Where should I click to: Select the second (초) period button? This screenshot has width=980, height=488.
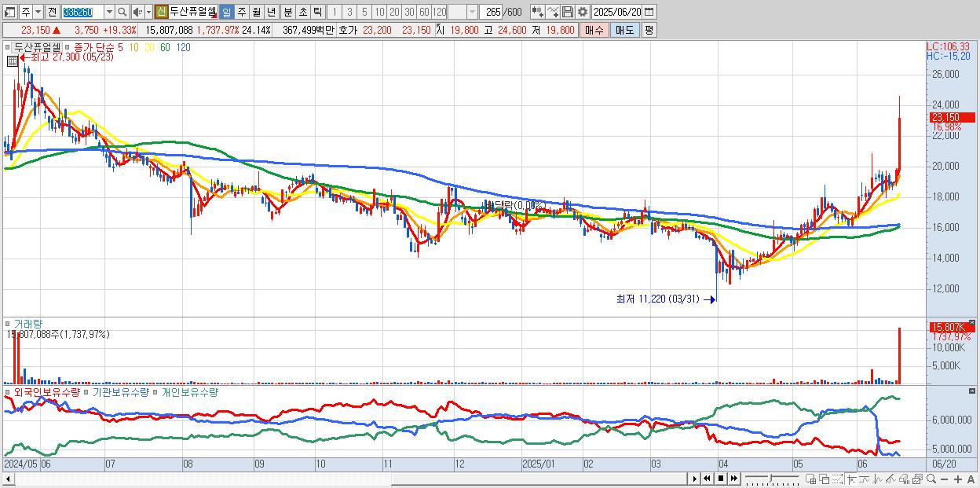click(x=302, y=12)
